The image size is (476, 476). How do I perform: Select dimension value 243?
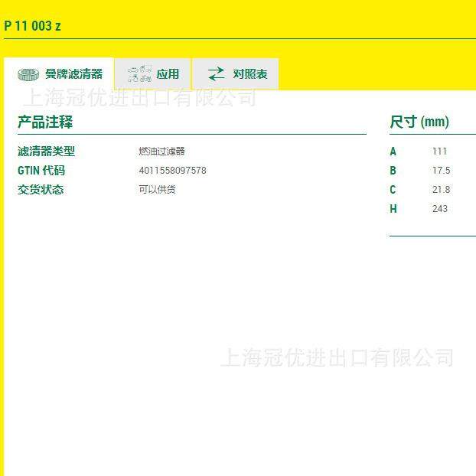pos(440,209)
